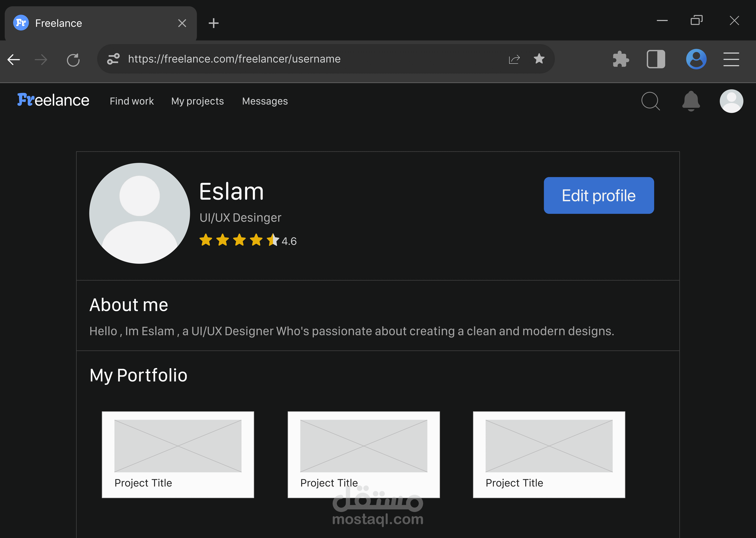Open the user avatar in the site header
Image resolution: width=756 pixels, height=538 pixels.
point(731,101)
